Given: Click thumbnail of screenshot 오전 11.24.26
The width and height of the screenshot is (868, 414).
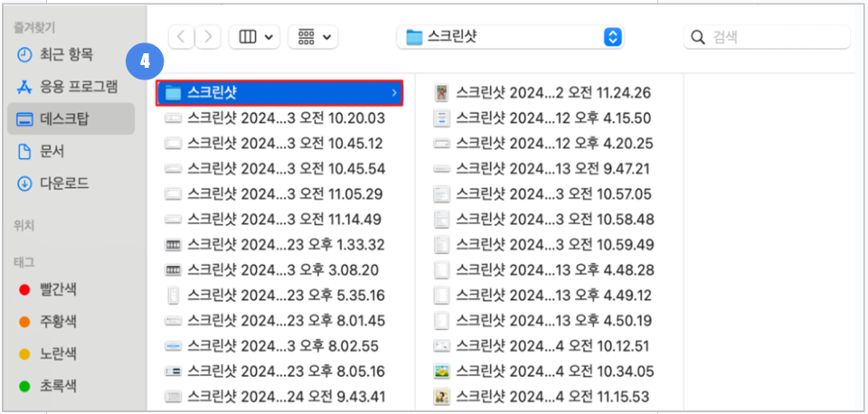Looking at the screenshot, I should [x=441, y=92].
